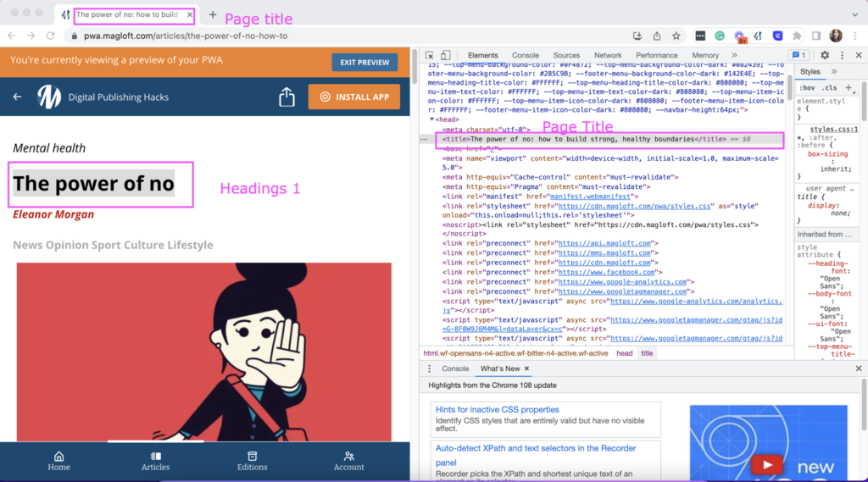This screenshot has width=868, height=482.
Task: Expand more DevTools tabs chevron
Action: coord(734,55)
